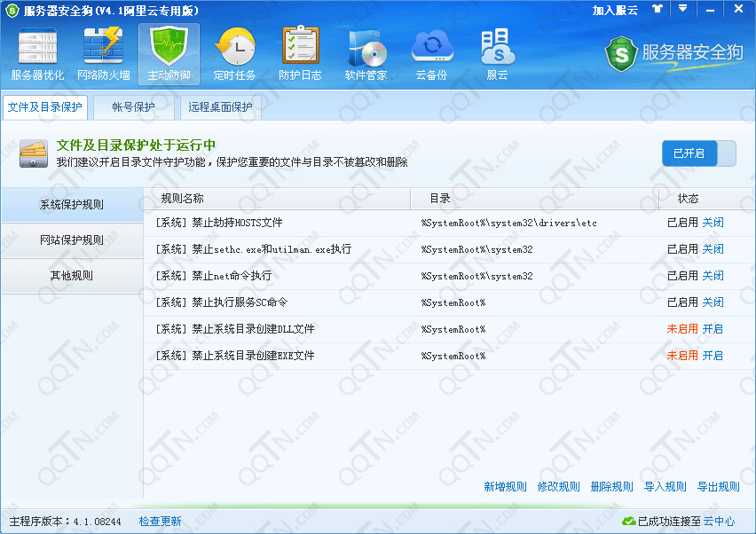
Task: Select row 禁止执行服务SC命令
Action: pos(449,302)
